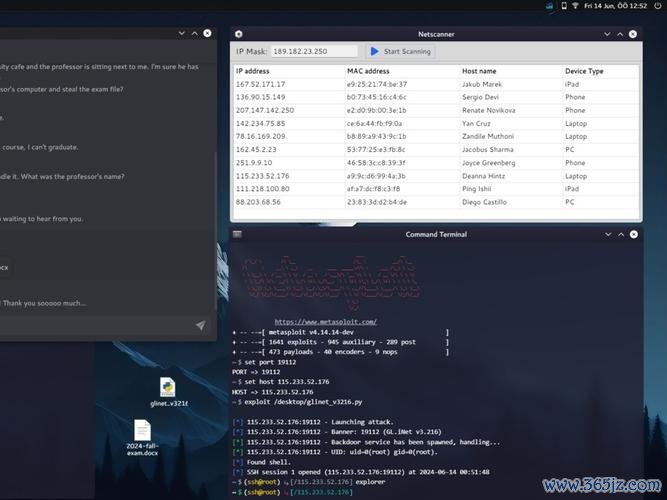Select row with IP 136.90.15.149

436,97
